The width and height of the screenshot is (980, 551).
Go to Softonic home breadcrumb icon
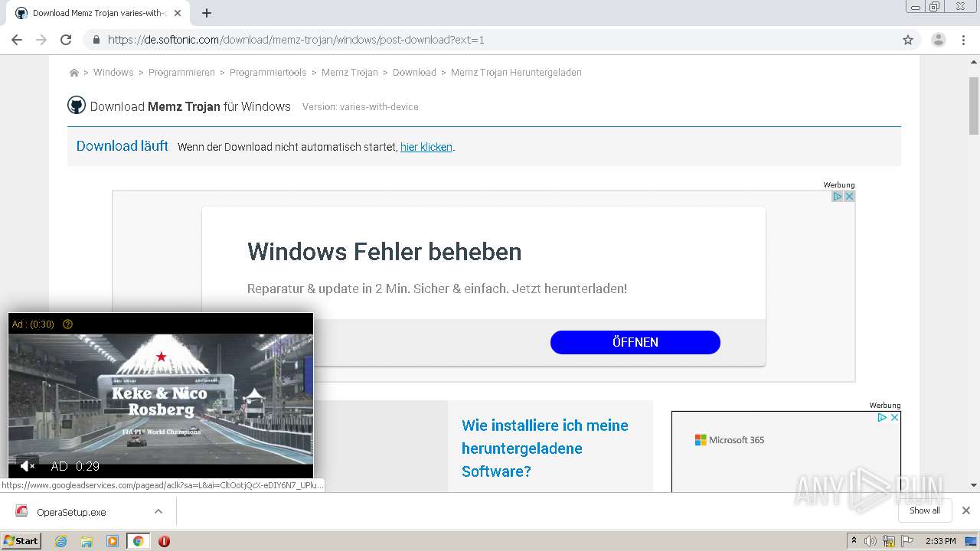click(73, 73)
